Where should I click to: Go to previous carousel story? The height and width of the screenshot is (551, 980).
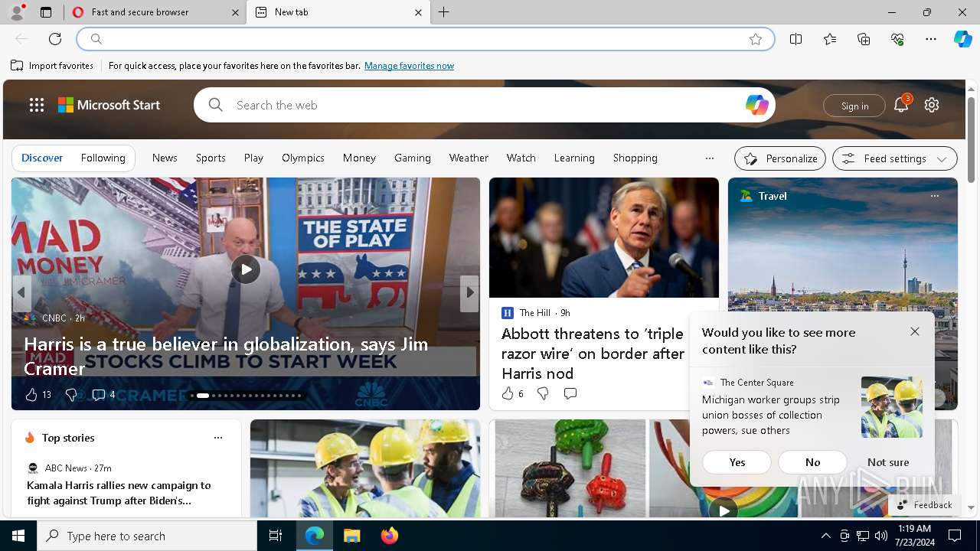point(21,292)
